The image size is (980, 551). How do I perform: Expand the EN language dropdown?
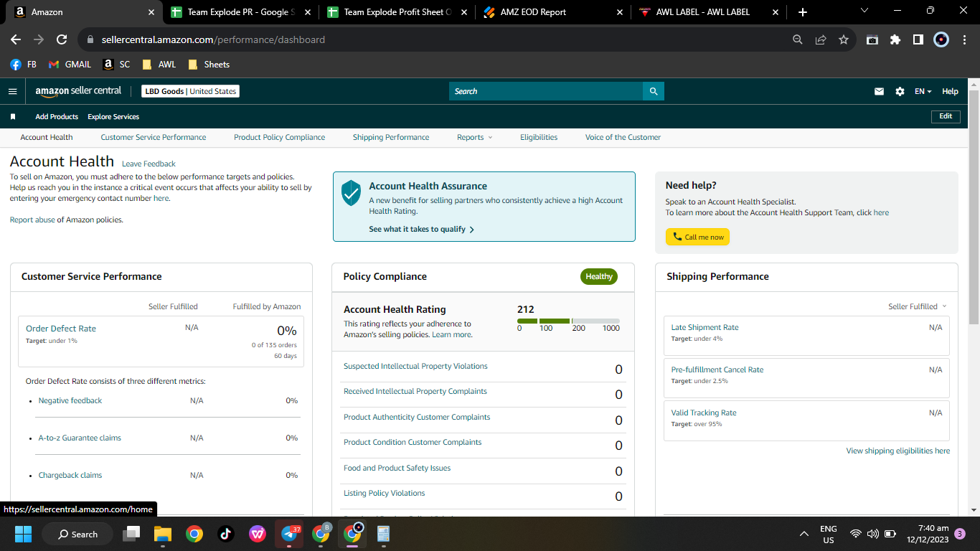pos(923,91)
